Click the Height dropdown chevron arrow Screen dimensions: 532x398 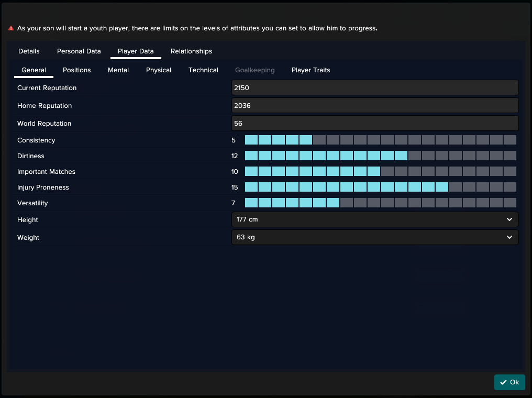pyautogui.click(x=509, y=219)
